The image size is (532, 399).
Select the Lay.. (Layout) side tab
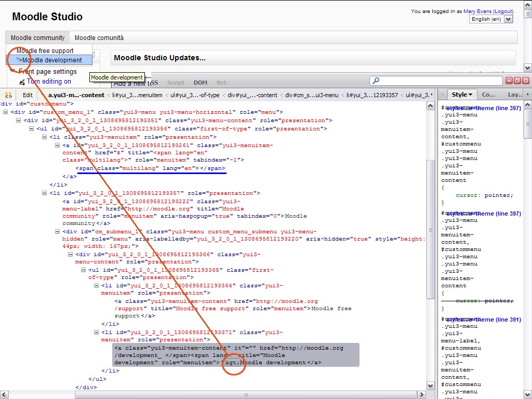point(515,95)
